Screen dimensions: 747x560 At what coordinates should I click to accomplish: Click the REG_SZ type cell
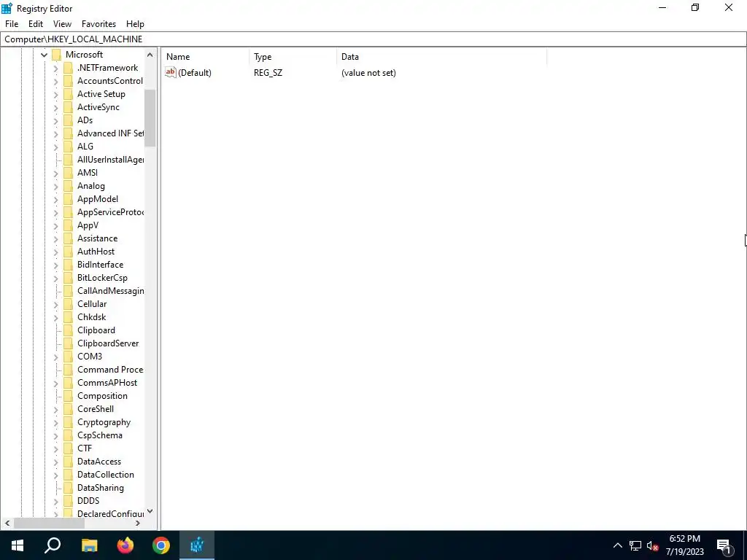pos(268,73)
